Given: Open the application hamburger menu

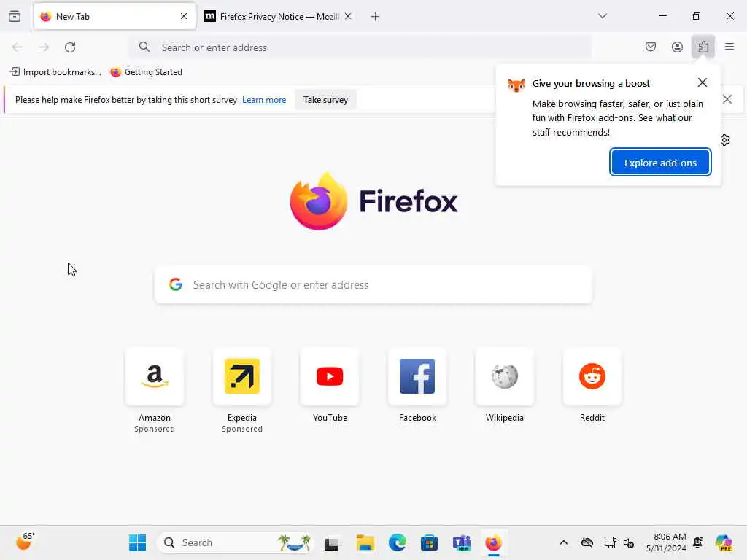Looking at the screenshot, I should pyautogui.click(x=729, y=47).
